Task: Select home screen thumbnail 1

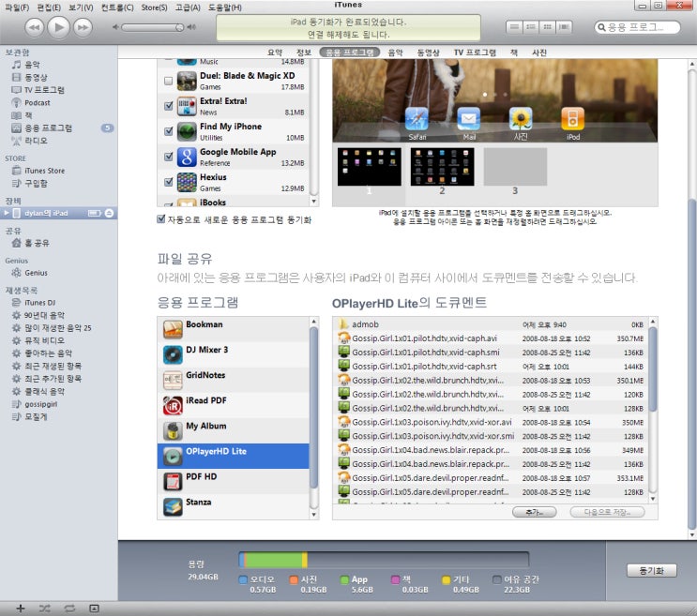Action: pyautogui.click(x=369, y=167)
